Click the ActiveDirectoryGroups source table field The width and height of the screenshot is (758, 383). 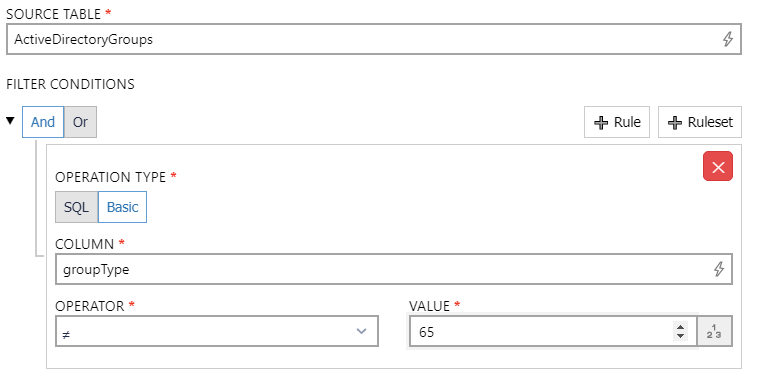(x=374, y=39)
